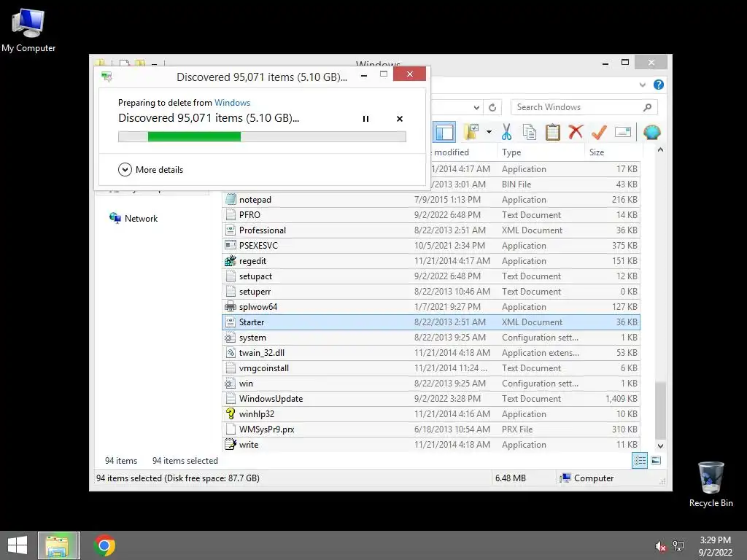Click the win configuration file icon
This screenshot has height=560, width=747.
pos(231,384)
